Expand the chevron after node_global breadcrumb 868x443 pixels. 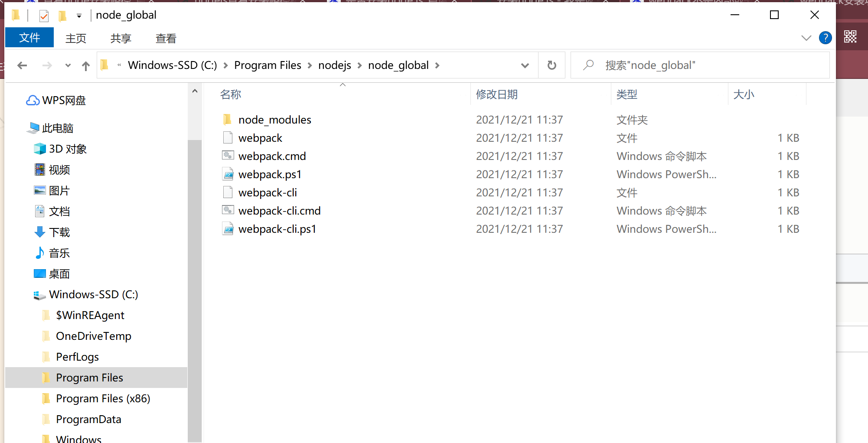click(437, 65)
